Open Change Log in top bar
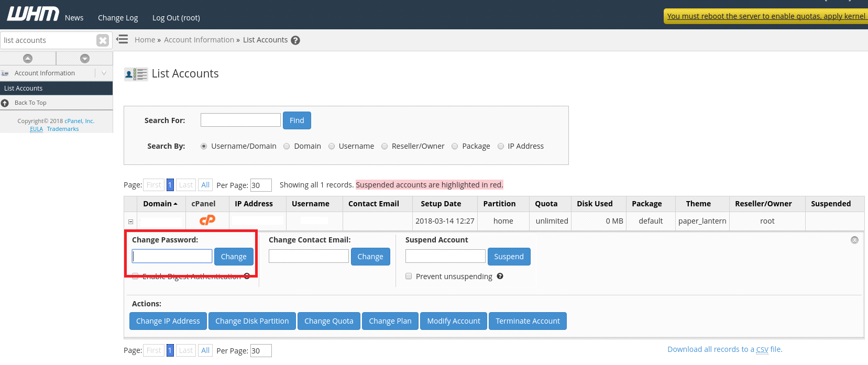 tap(118, 18)
